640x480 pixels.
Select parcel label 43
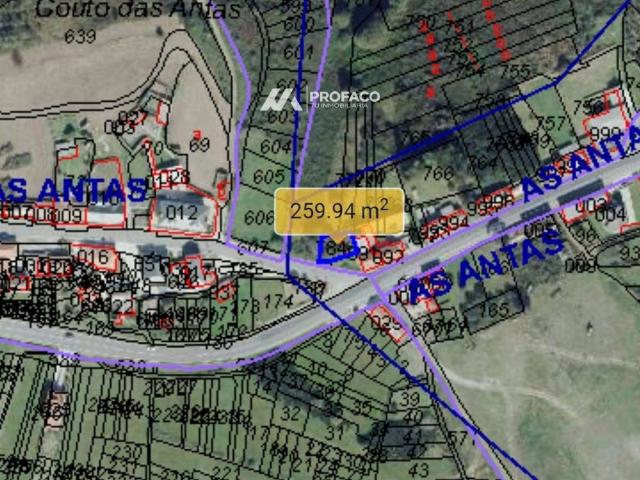(x=418, y=469)
